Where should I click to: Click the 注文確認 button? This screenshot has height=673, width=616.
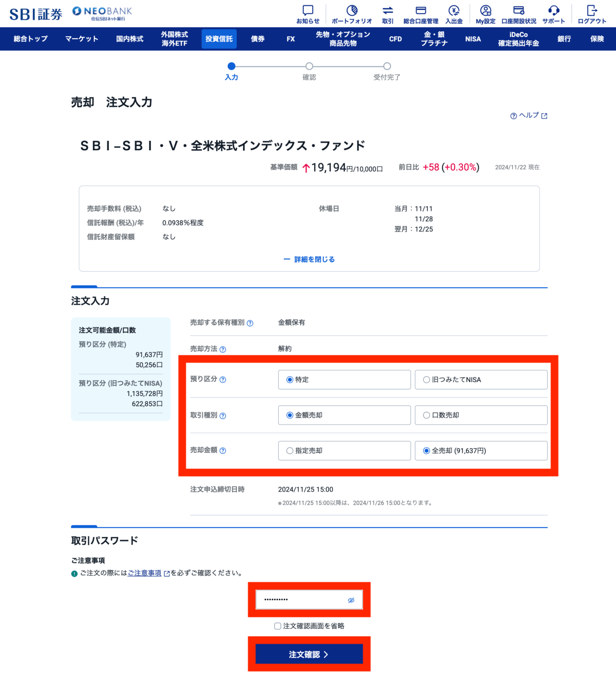point(309,654)
